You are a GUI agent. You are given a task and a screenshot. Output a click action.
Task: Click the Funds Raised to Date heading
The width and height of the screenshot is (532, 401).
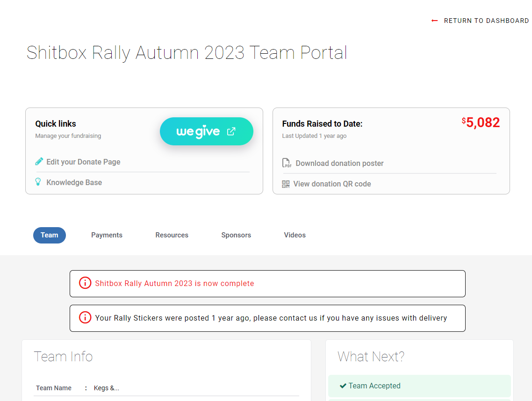[322, 124]
